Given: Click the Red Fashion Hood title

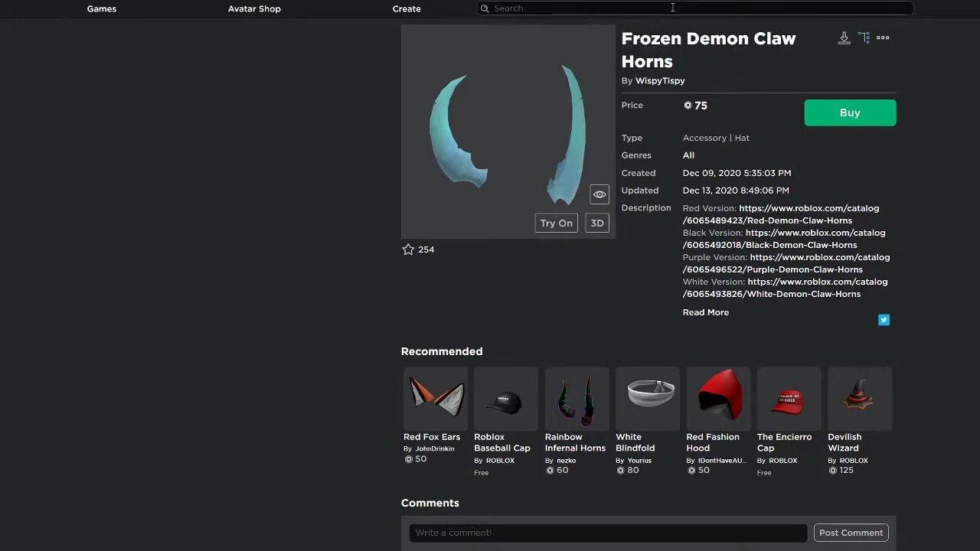Looking at the screenshot, I should (713, 442).
